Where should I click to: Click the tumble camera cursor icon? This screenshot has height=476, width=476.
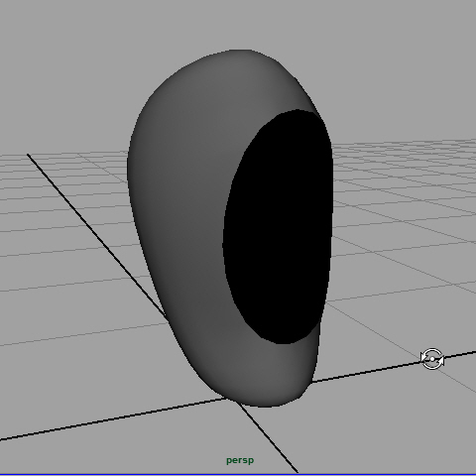[x=432, y=359]
